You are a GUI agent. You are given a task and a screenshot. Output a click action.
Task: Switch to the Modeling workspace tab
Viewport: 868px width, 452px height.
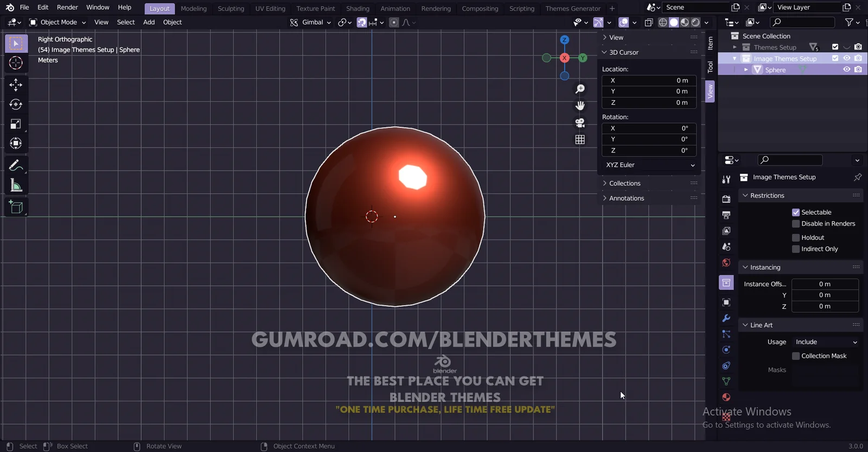coord(194,9)
